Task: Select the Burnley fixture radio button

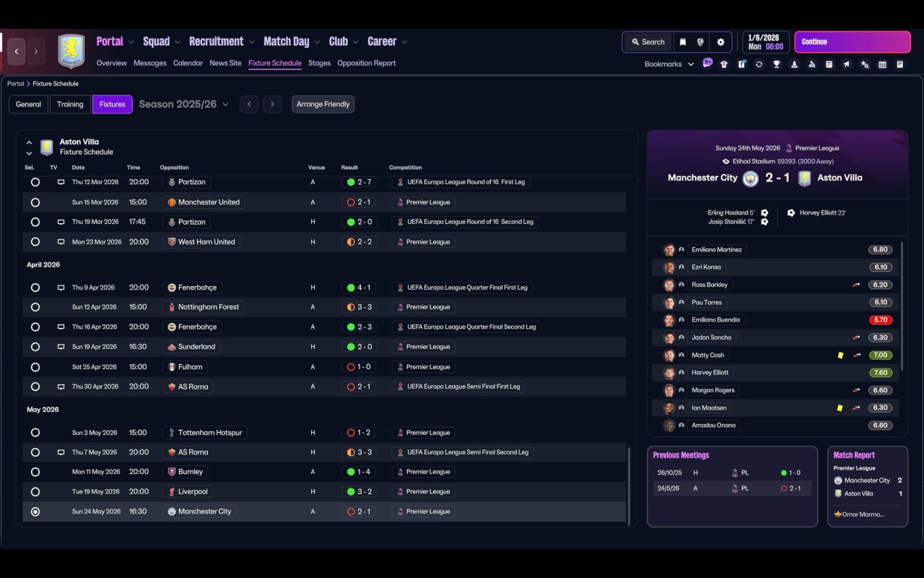Action: pos(35,472)
